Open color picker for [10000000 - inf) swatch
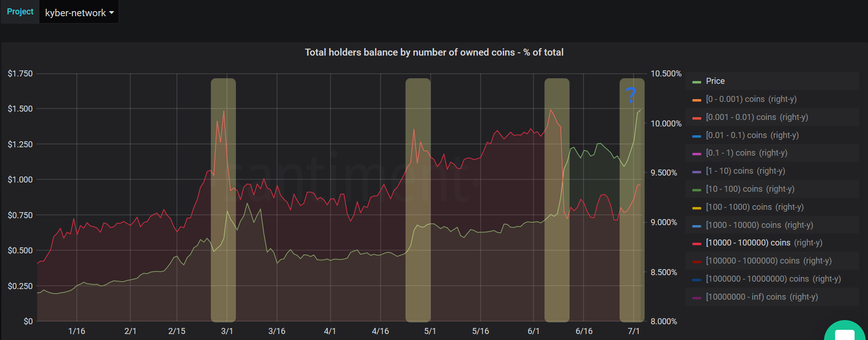868x340 pixels. coord(697,298)
